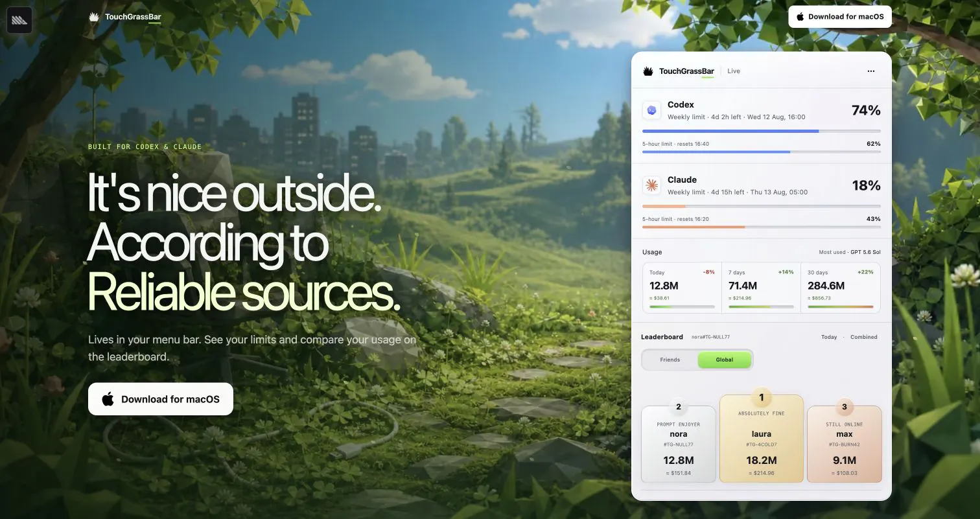Click the 284.6M thirty-day usage figure
The image size is (980, 519).
click(826, 286)
